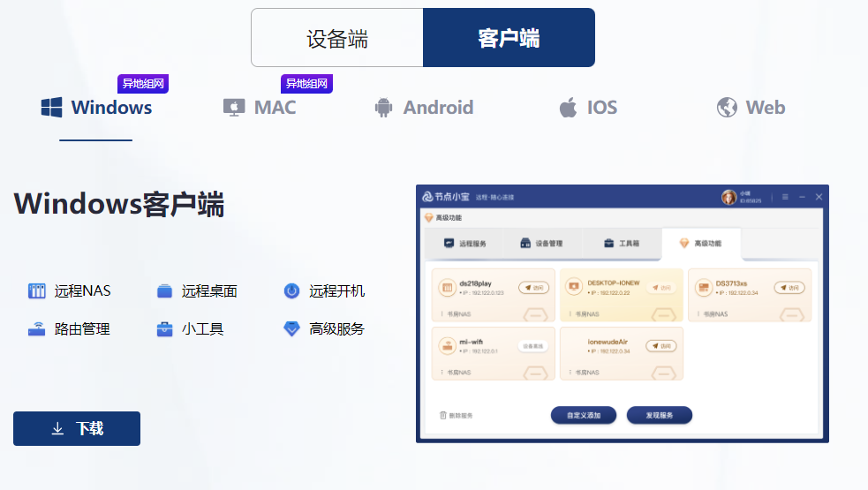Select the 远程开机 power icon
Screen dimensions: 868x490
point(291,291)
